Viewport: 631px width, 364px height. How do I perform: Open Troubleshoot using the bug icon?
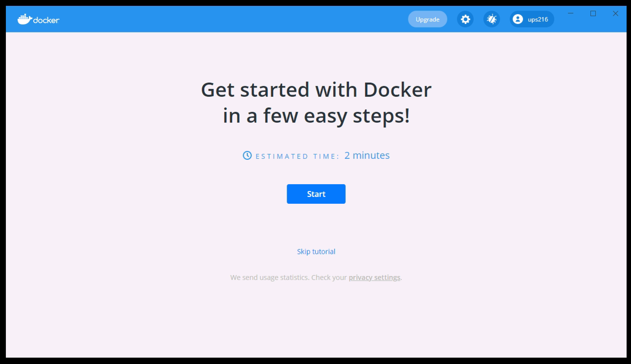tap(491, 19)
